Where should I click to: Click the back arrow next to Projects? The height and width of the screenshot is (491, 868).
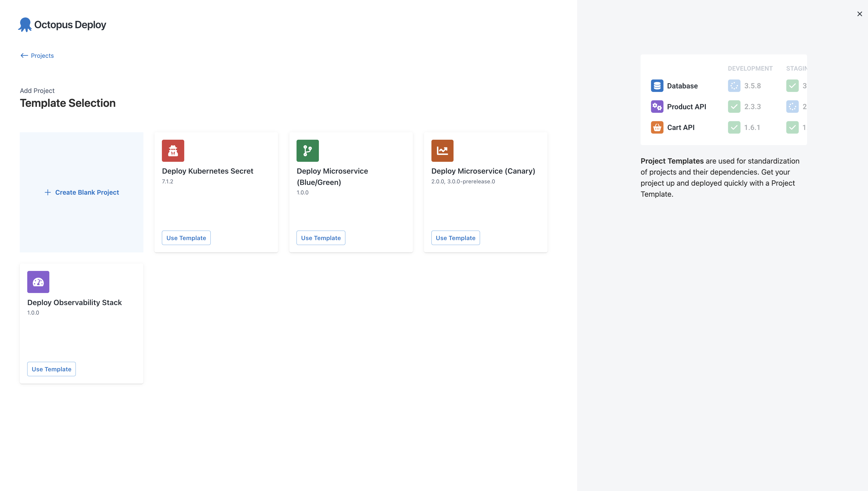coord(24,55)
